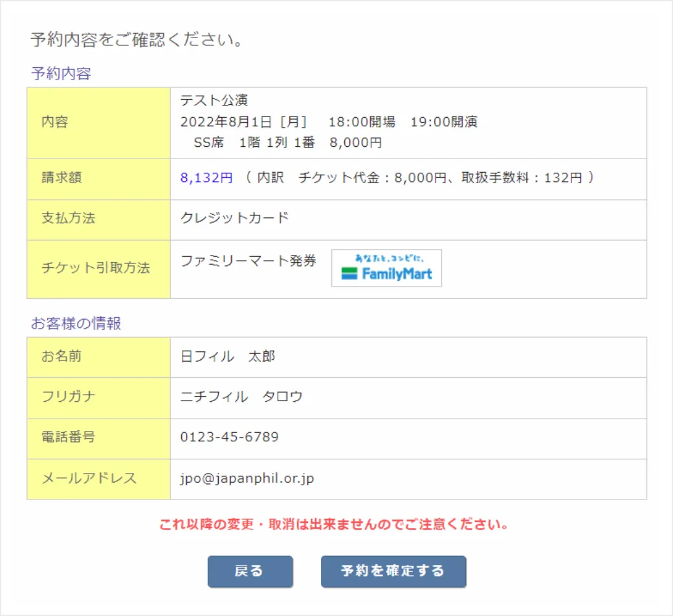Click the テスト公演 event title
673x616 pixels.
point(214,100)
